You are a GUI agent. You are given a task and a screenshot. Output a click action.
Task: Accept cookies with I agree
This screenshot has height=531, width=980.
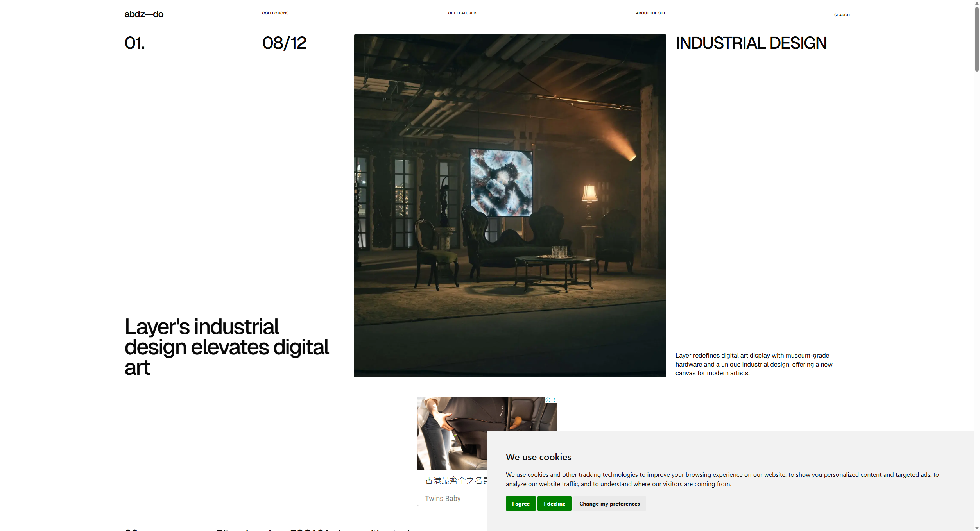coord(521,504)
